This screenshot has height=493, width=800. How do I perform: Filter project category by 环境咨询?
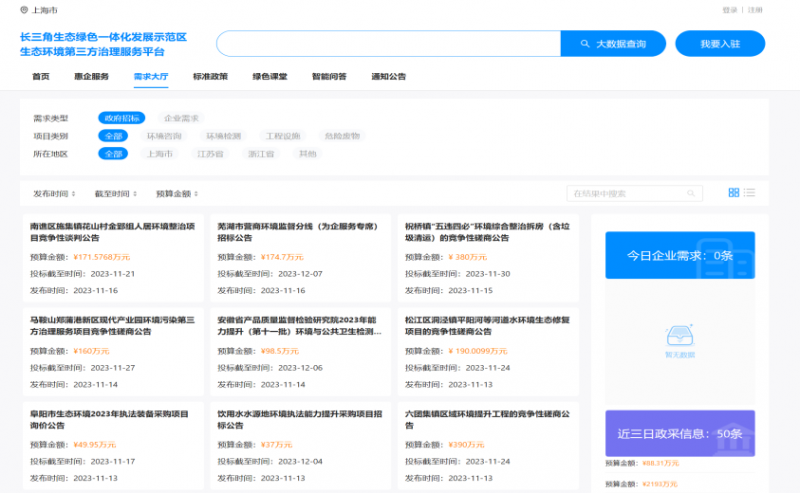click(x=164, y=136)
